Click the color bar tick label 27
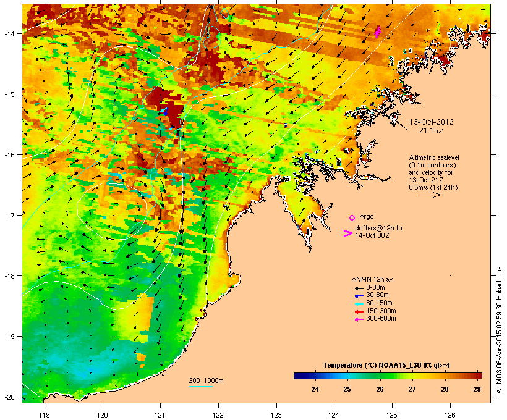This screenshot has height=420, width=507. click(x=412, y=389)
